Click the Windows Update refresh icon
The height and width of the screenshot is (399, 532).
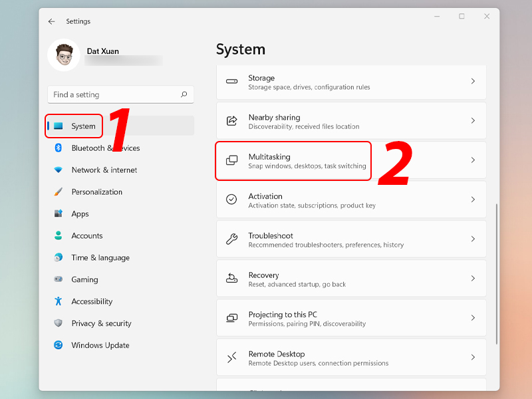(59, 345)
